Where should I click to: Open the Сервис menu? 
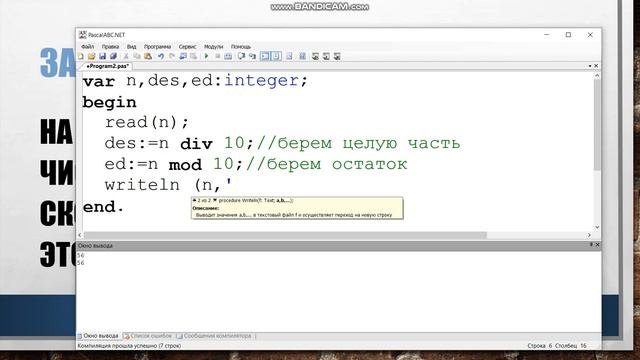187,47
